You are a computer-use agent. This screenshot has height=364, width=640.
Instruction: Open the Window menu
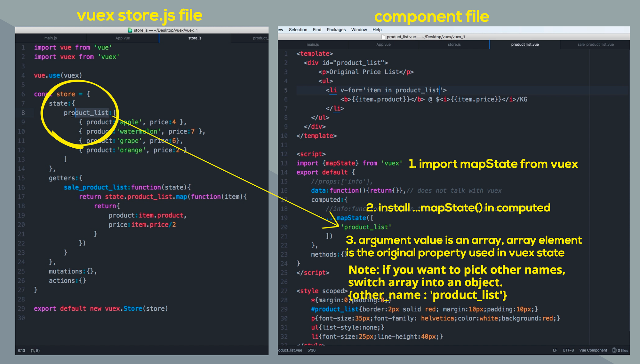[359, 30]
